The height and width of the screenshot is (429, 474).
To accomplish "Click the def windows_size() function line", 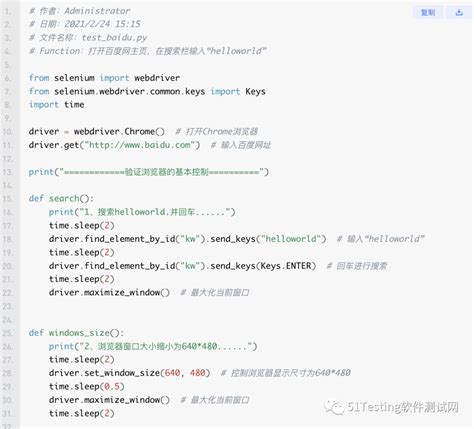I will pos(76,333).
